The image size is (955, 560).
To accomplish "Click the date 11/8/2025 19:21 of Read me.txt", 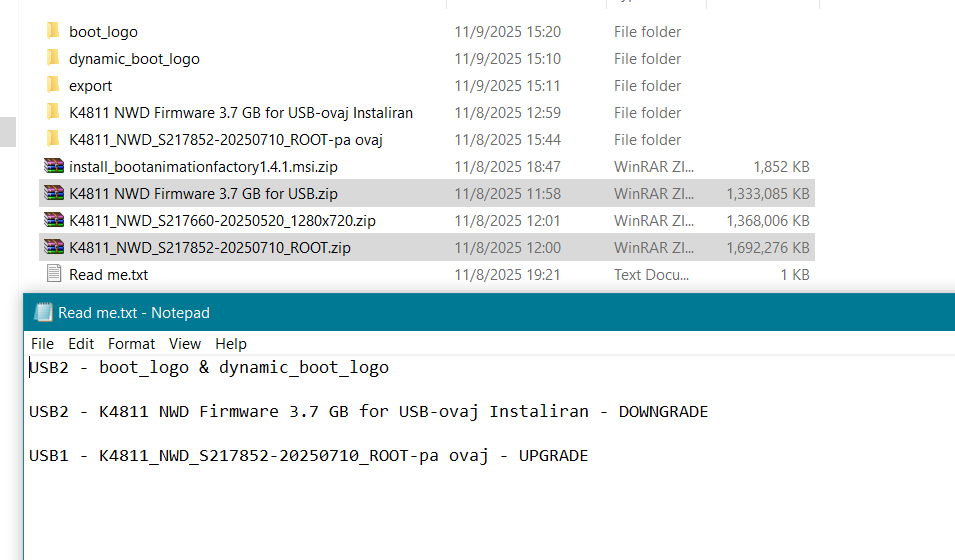I will (x=507, y=275).
